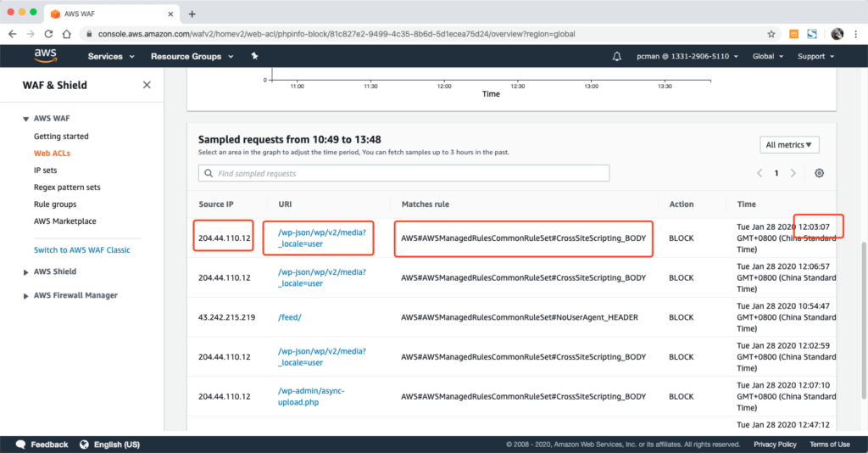Expand the AWS Shield section
This screenshot has width=868, height=453.
click(25, 272)
